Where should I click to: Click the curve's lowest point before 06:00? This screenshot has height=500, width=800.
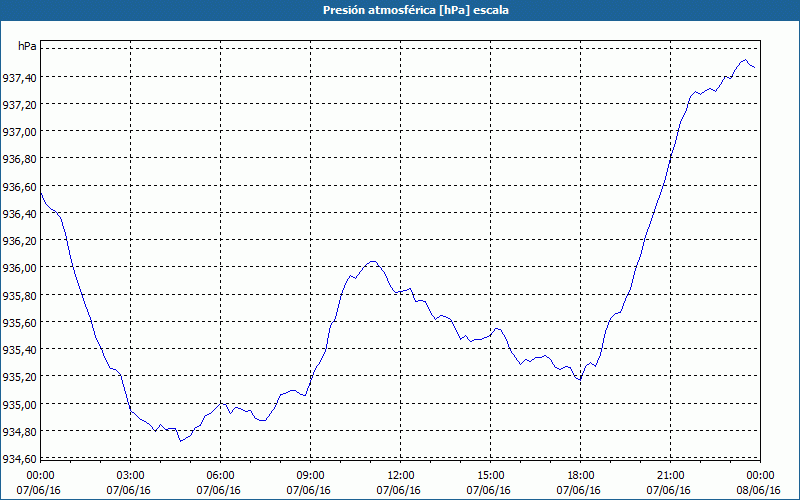pos(180,440)
